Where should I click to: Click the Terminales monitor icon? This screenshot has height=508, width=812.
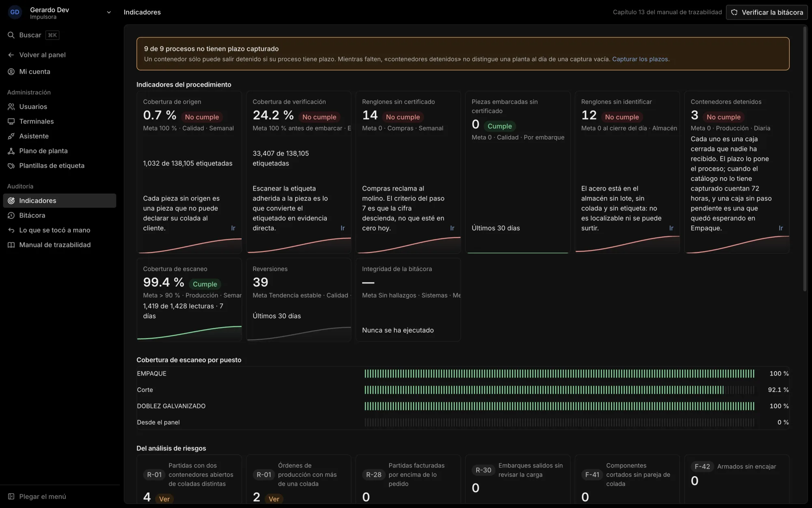(11, 121)
